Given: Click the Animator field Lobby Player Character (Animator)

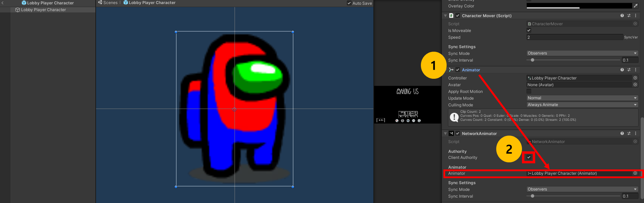Looking at the screenshot, I should [579, 173].
